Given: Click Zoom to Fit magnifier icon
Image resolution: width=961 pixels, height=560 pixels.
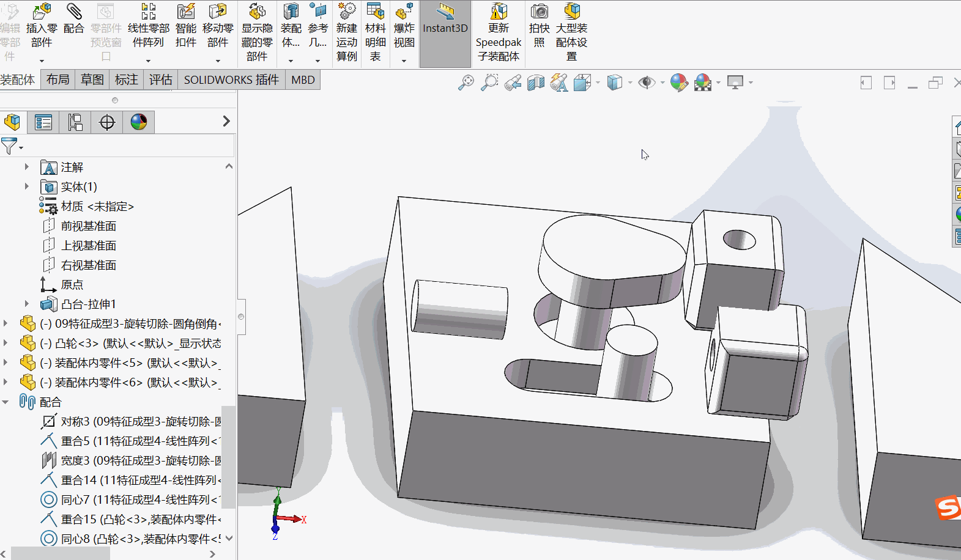Looking at the screenshot, I should point(466,82).
